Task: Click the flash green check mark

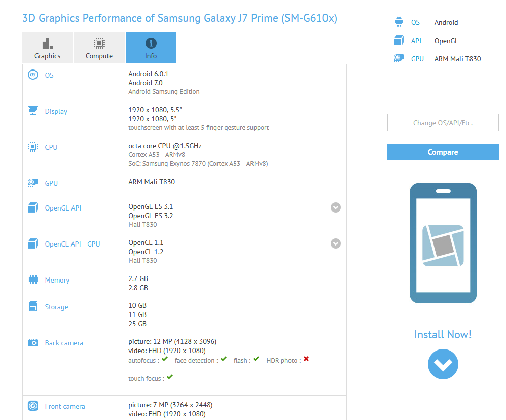Action: coord(256,359)
